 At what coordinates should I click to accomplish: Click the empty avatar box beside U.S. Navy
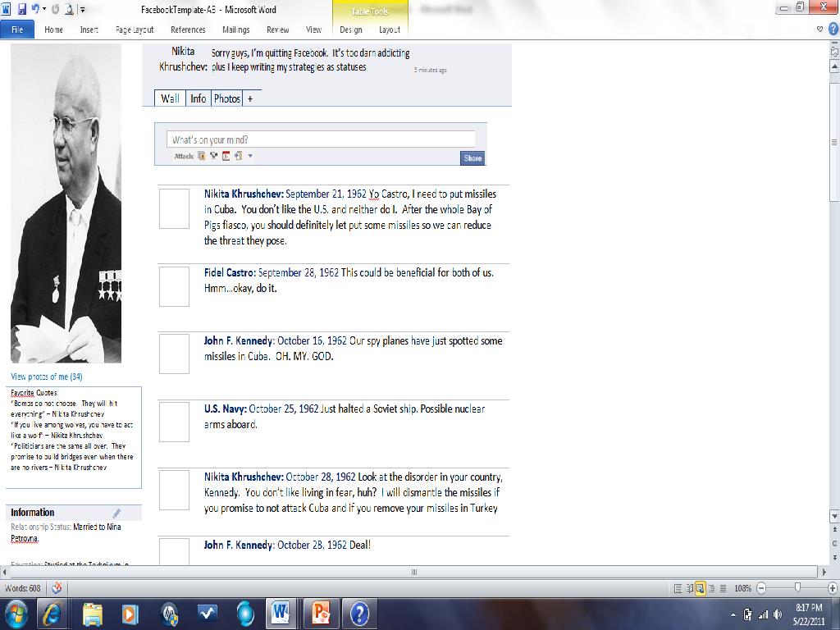174,422
